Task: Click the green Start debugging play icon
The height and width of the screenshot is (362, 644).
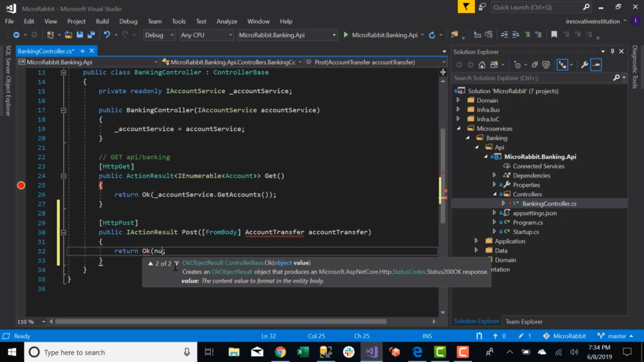Action: click(346, 35)
